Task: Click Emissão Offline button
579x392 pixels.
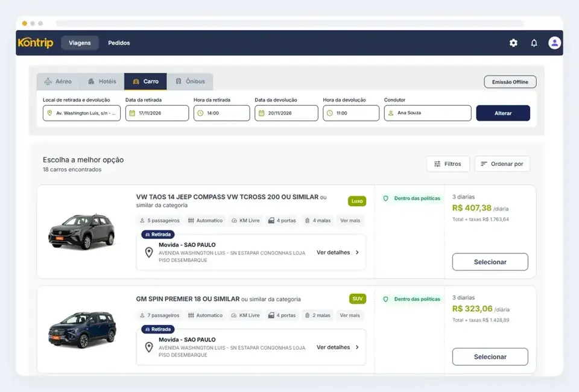Action: (x=510, y=82)
